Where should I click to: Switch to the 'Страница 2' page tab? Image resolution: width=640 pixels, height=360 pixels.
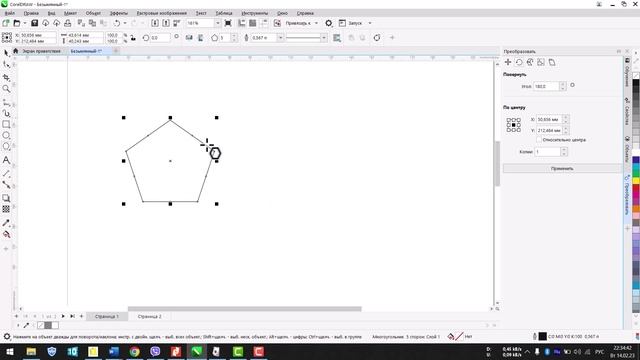pos(149,316)
